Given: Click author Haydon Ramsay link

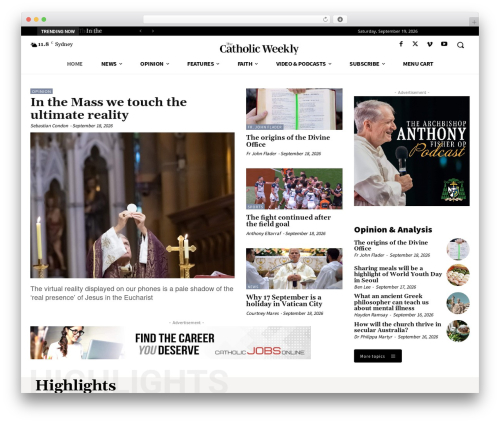Looking at the screenshot, I should tap(371, 315).
